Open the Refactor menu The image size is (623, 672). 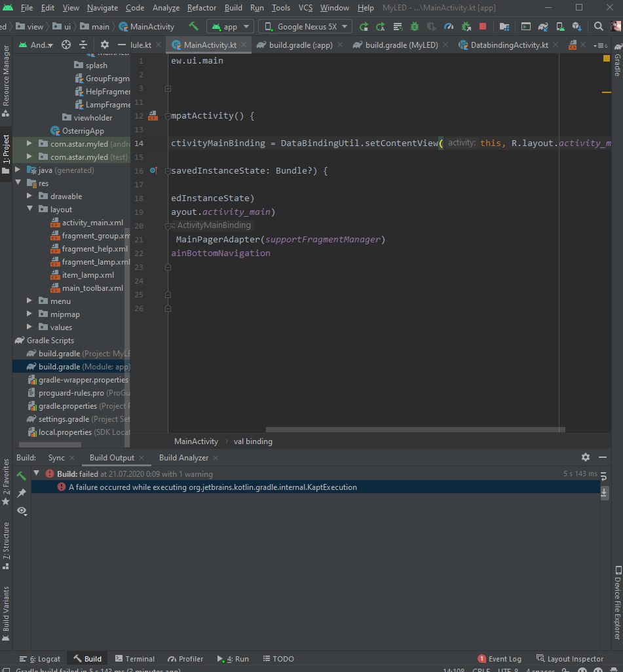click(202, 8)
